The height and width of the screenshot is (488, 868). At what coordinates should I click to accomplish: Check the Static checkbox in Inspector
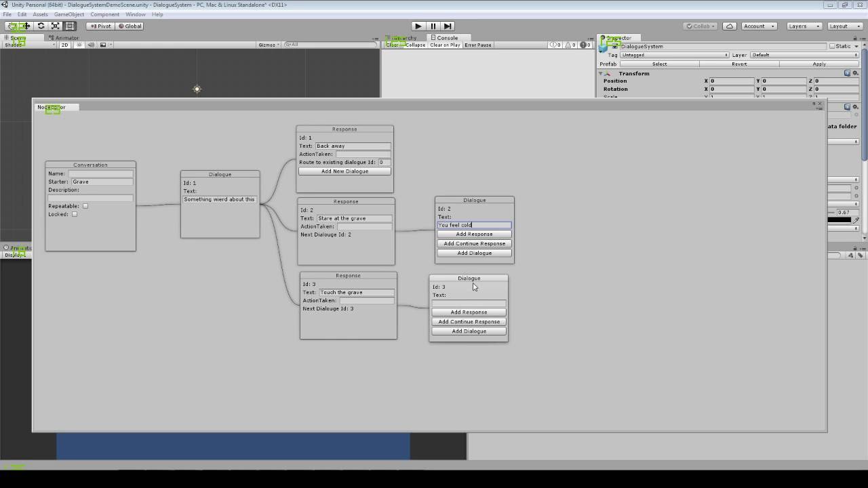pyautogui.click(x=832, y=46)
